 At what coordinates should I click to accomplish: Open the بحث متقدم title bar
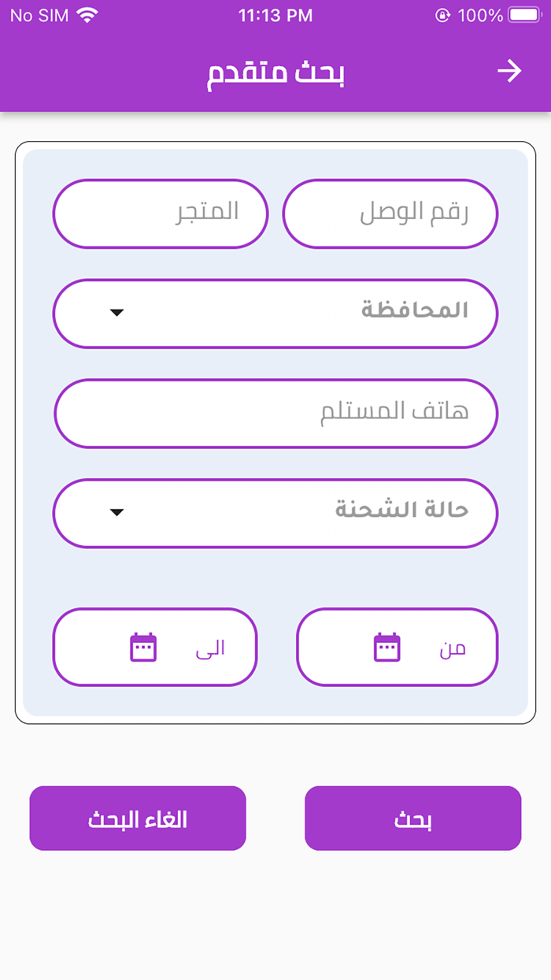pos(275,71)
